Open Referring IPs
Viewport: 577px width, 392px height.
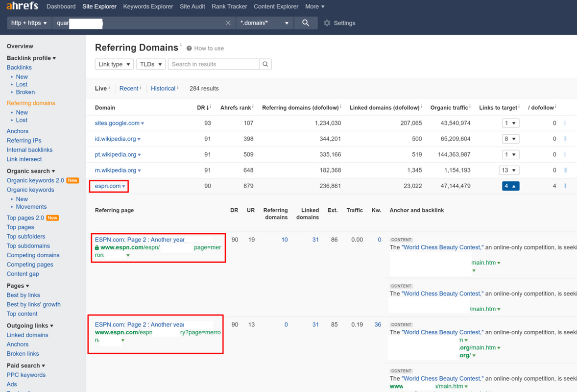pyautogui.click(x=24, y=140)
